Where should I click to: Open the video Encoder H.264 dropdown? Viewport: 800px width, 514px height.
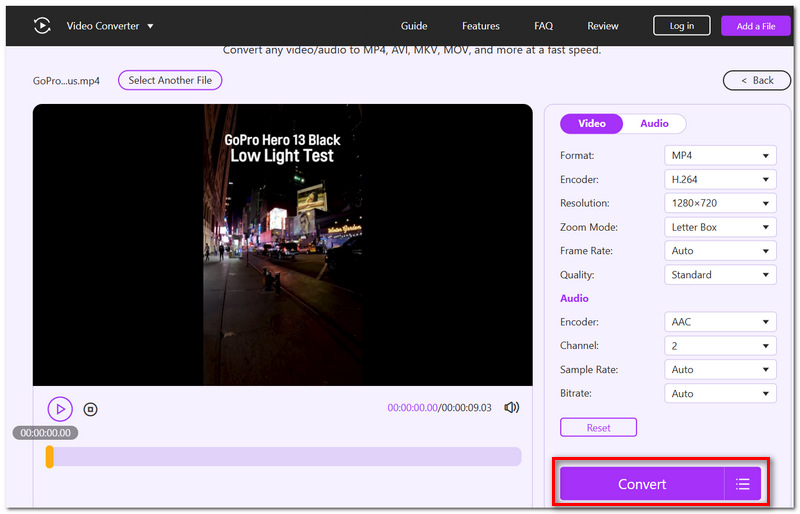click(x=720, y=180)
